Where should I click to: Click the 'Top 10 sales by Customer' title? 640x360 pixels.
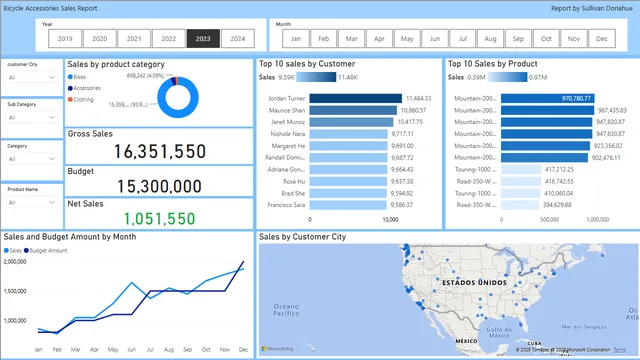coord(307,64)
